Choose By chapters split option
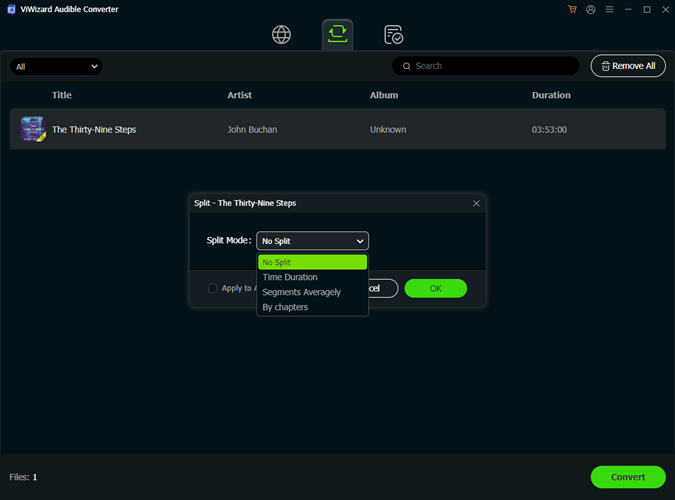 click(x=313, y=307)
